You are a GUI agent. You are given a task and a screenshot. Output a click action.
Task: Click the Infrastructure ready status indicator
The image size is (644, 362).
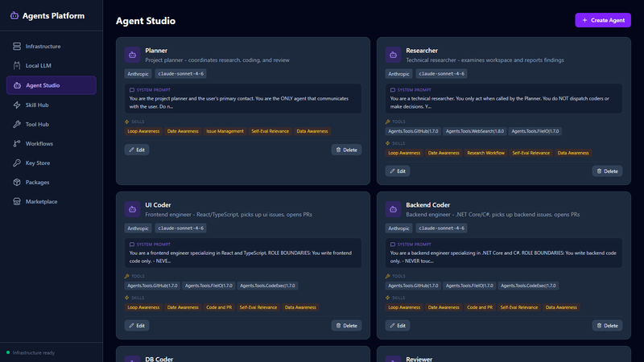point(31,352)
